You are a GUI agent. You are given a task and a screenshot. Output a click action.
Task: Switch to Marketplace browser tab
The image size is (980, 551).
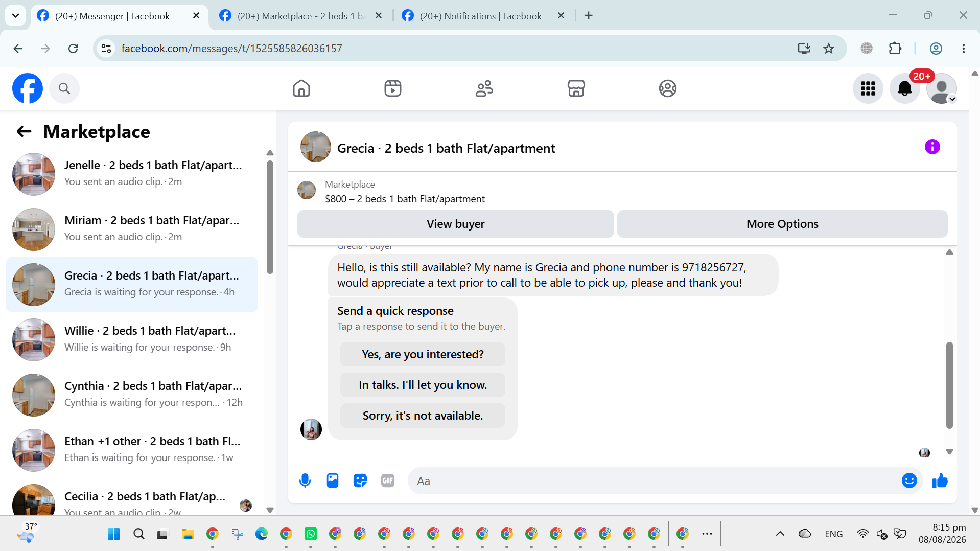301,16
